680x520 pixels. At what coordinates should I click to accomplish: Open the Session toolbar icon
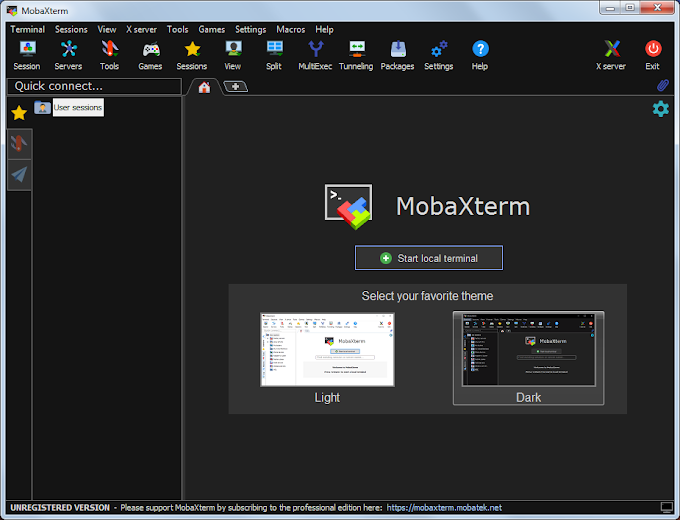[x=27, y=55]
